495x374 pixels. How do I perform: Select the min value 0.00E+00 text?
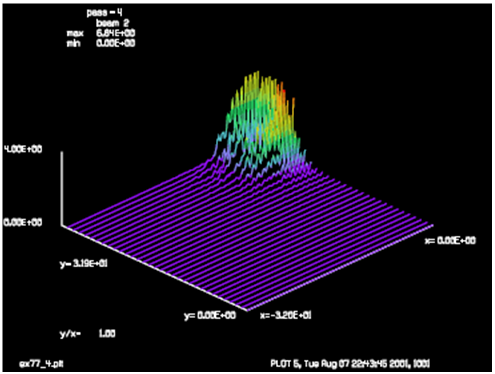[x=115, y=43]
